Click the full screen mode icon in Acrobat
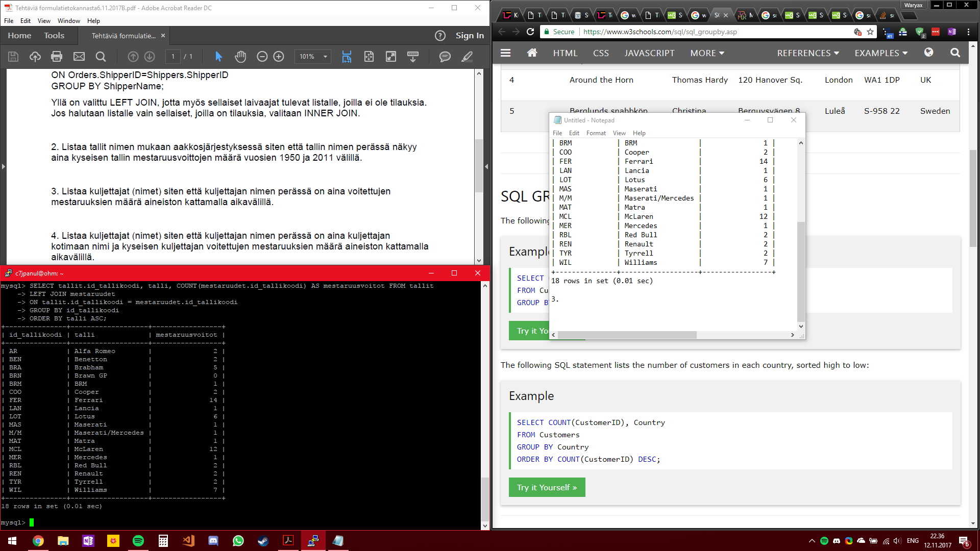The height and width of the screenshot is (551, 980). click(x=391, y=57)
